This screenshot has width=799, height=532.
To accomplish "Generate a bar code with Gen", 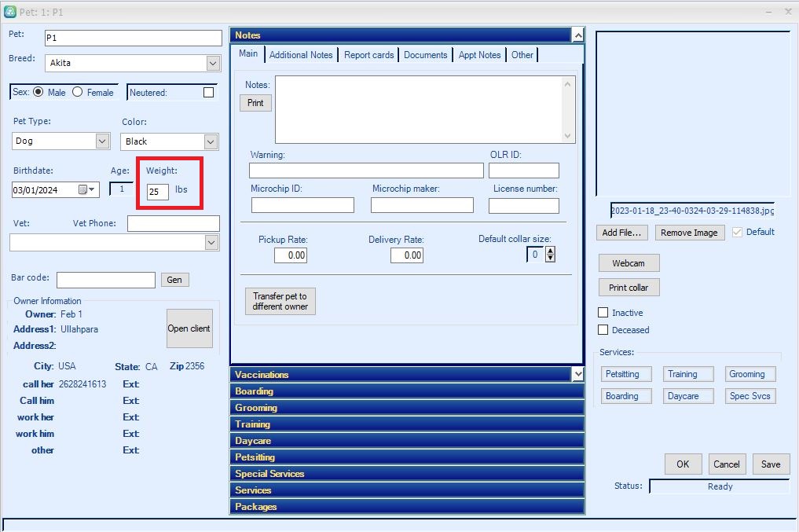I will click(x=174, y=280).
